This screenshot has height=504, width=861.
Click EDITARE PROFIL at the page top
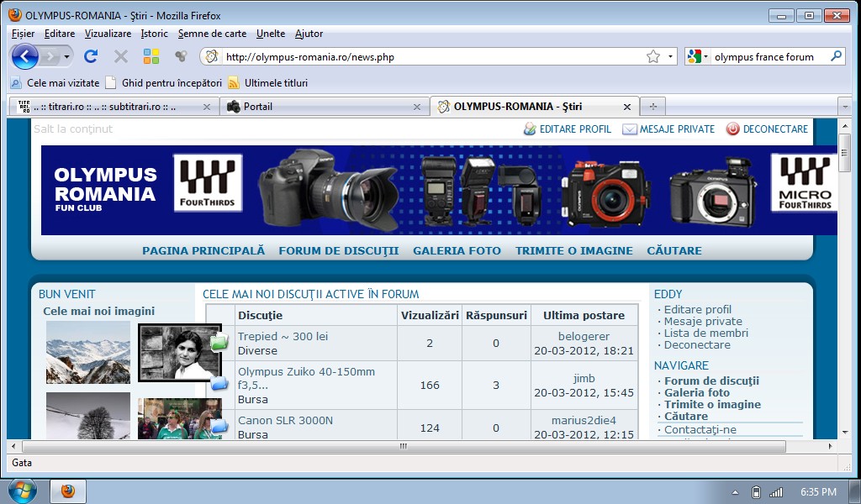pyautogui.click(x=568, y=129)
